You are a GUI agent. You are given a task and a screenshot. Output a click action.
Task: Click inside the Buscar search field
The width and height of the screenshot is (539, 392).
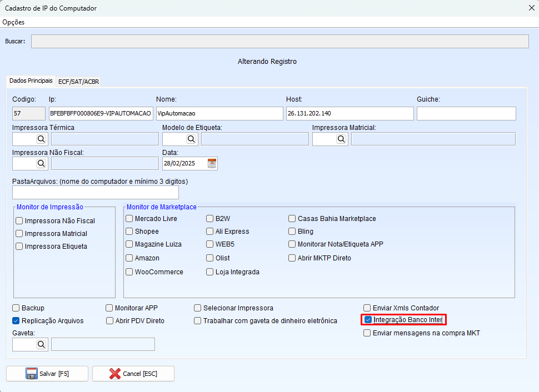click(x=280, y=42)
